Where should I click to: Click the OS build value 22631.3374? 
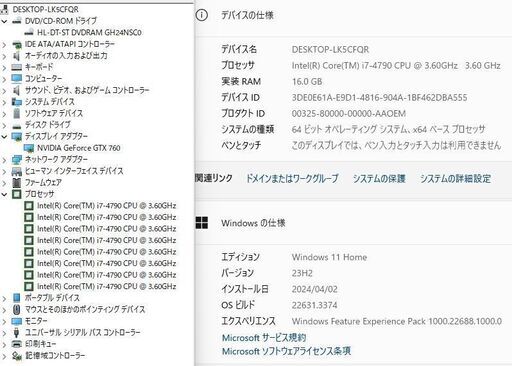click(314, 305)
